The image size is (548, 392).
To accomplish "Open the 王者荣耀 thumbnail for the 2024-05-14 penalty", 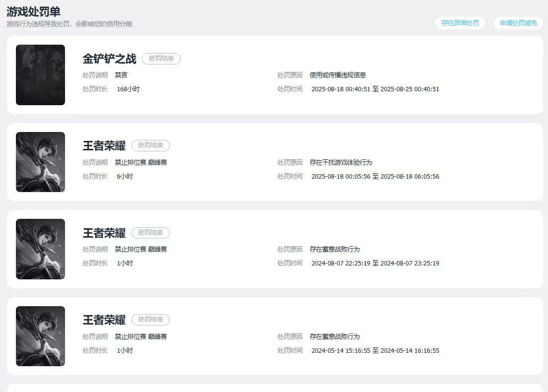I will coord(41,336).
